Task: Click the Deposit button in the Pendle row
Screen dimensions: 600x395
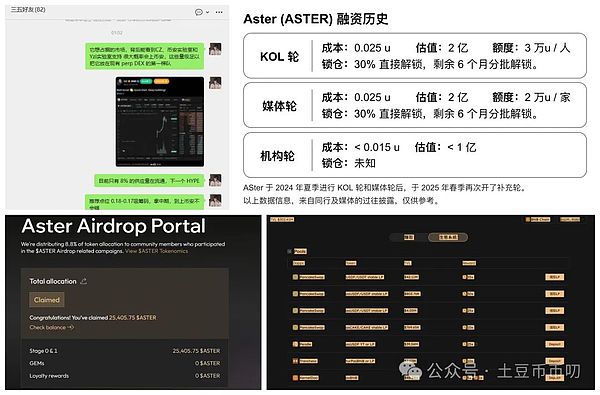Action: tap(554, 344)
